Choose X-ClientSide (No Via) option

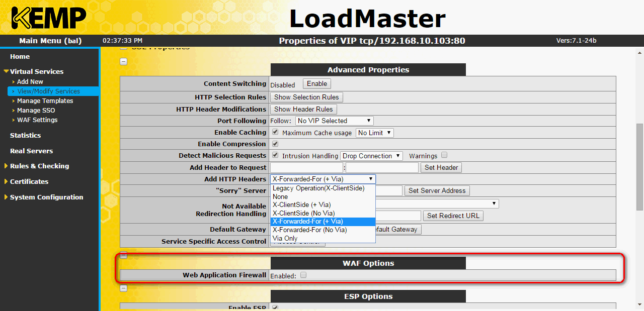coord(323,214)
